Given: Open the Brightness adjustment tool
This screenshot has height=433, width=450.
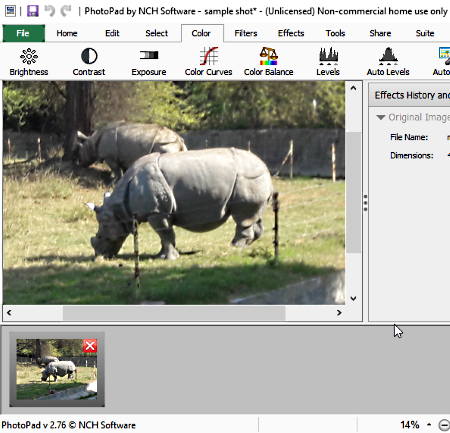Looking at the screenshot, I should coord(29,62).
